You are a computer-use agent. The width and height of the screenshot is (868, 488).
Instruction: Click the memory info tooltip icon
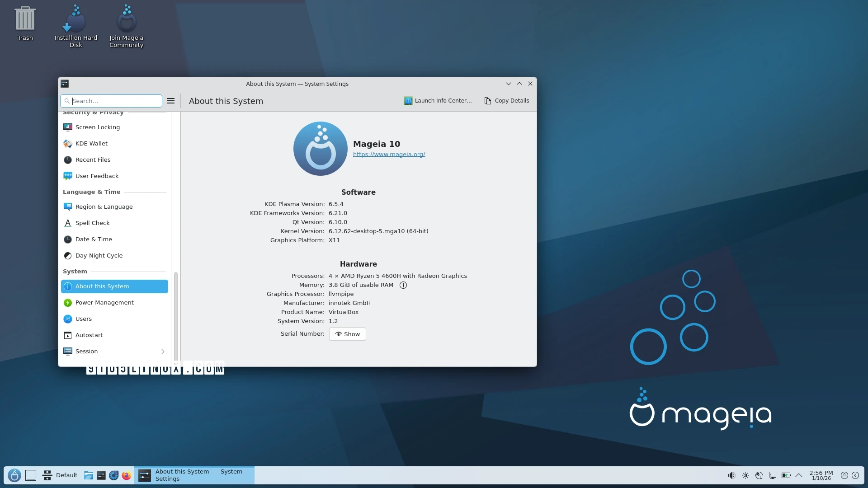[403, 285]
